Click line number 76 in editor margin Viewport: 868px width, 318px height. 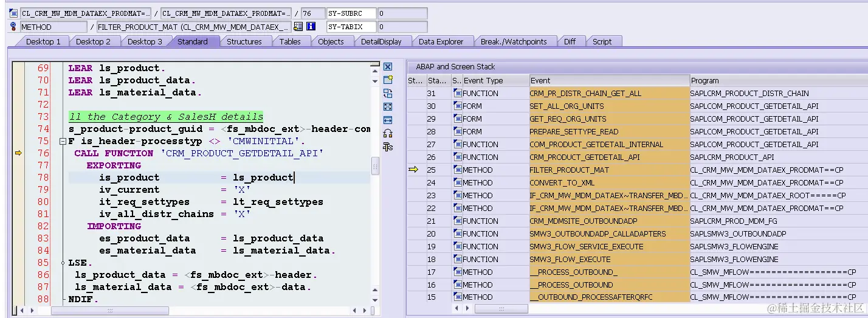point(43,153)
